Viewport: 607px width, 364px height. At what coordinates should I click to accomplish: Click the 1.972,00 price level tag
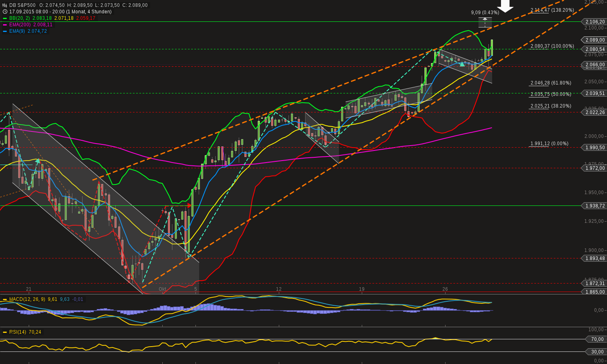pyautogui.click(x=595, y=168)
